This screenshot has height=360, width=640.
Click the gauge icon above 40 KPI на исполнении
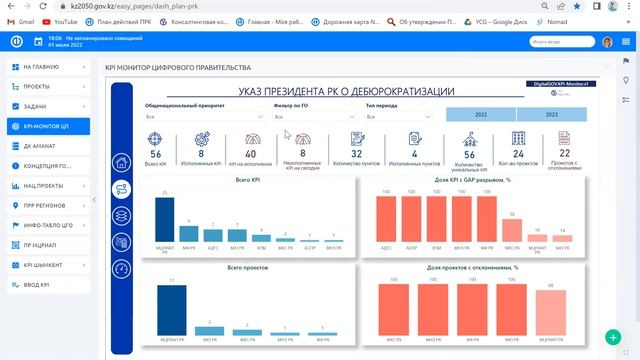click(252, 140)
